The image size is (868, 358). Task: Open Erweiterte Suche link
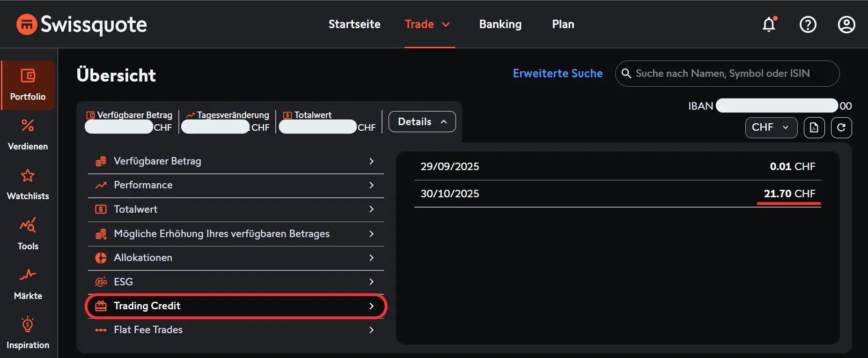click(558, 74)
